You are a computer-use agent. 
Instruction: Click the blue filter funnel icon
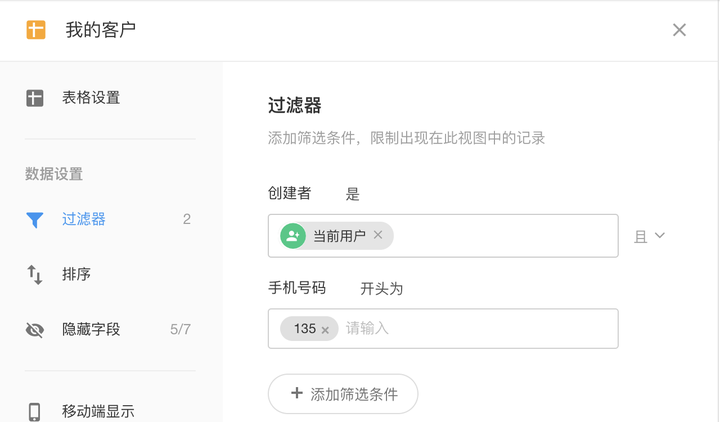[x=35, y=220]
